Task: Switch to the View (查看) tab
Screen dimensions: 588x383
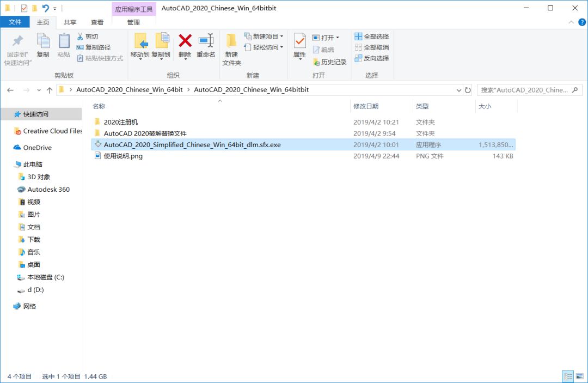Action: [97, 22]
